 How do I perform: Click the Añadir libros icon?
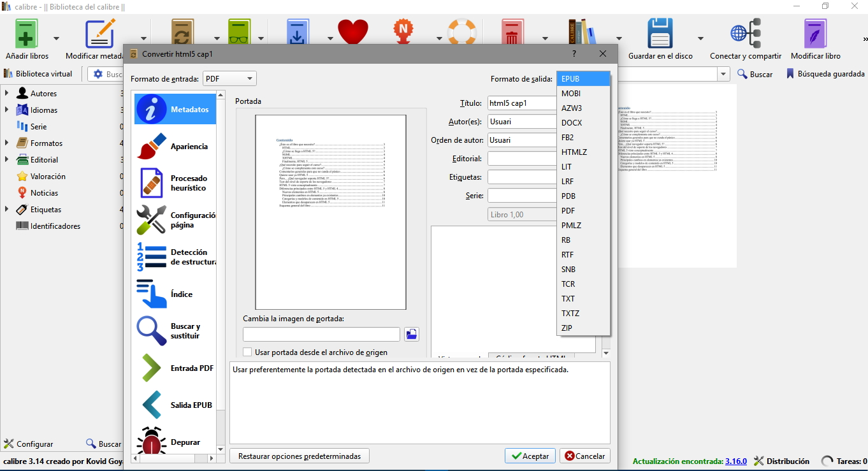26,33
